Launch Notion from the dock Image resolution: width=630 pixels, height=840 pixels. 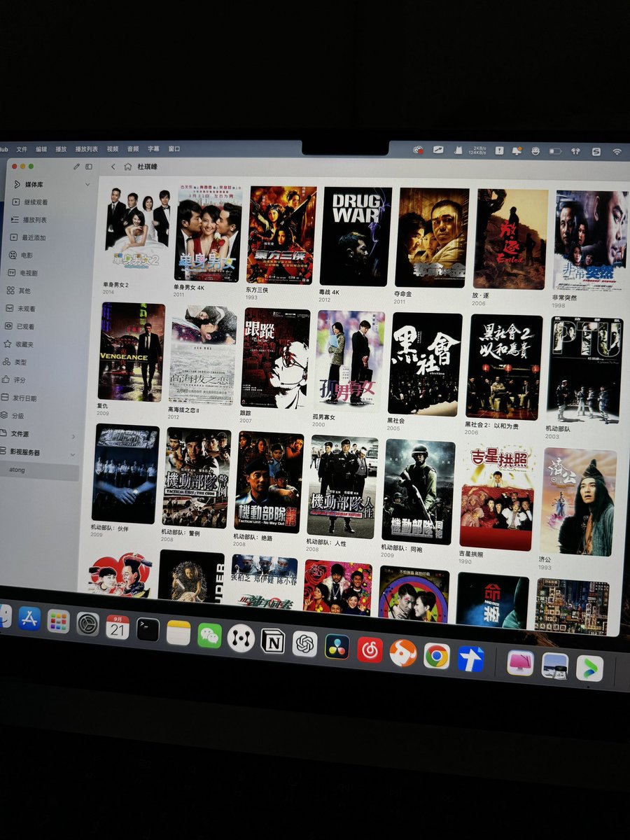272,641
